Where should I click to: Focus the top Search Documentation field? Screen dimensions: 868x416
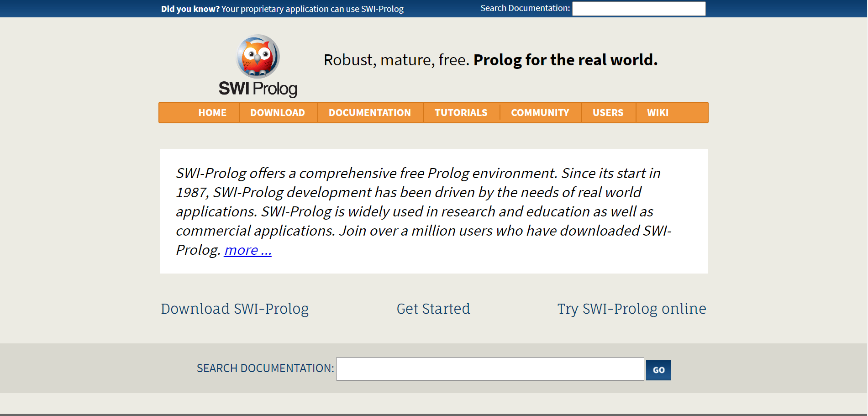click(639, 9)
